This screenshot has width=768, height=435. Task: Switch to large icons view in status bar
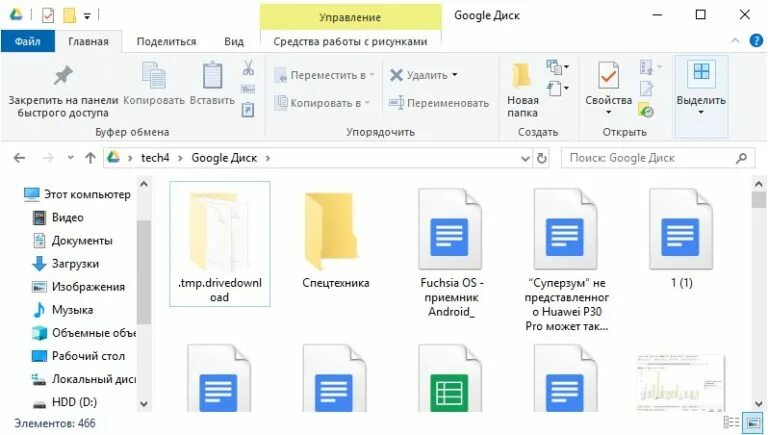[x=751, y=422]
